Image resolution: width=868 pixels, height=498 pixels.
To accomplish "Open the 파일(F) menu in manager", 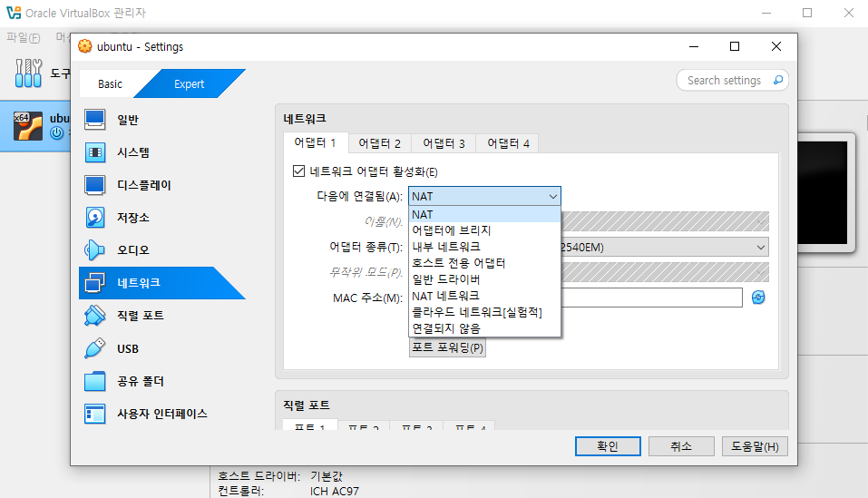I will [x=24, y=37].
